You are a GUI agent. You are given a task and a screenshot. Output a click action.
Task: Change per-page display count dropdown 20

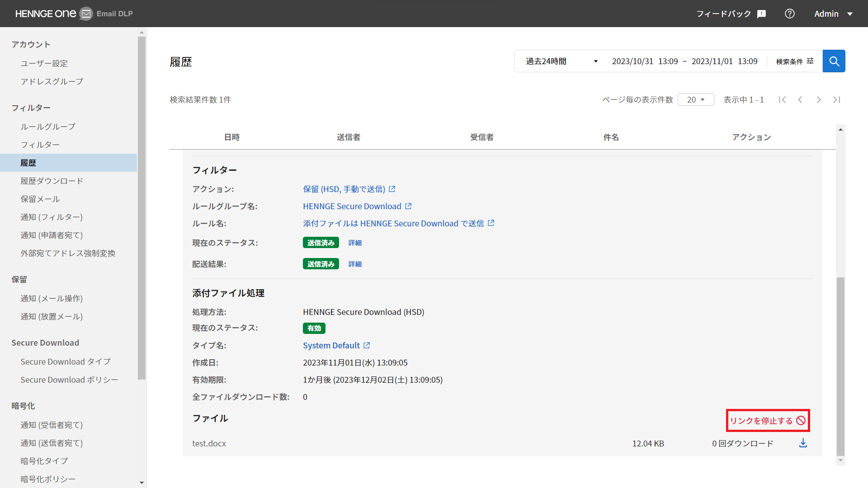coord(696,99)
